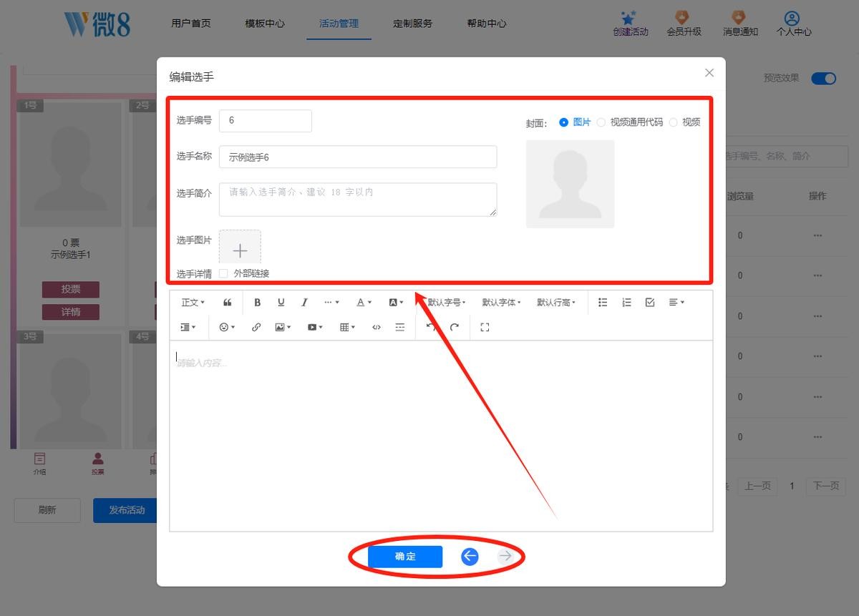
Task: Expand the 默认字体 font dropdown
Action: point(501,303)
